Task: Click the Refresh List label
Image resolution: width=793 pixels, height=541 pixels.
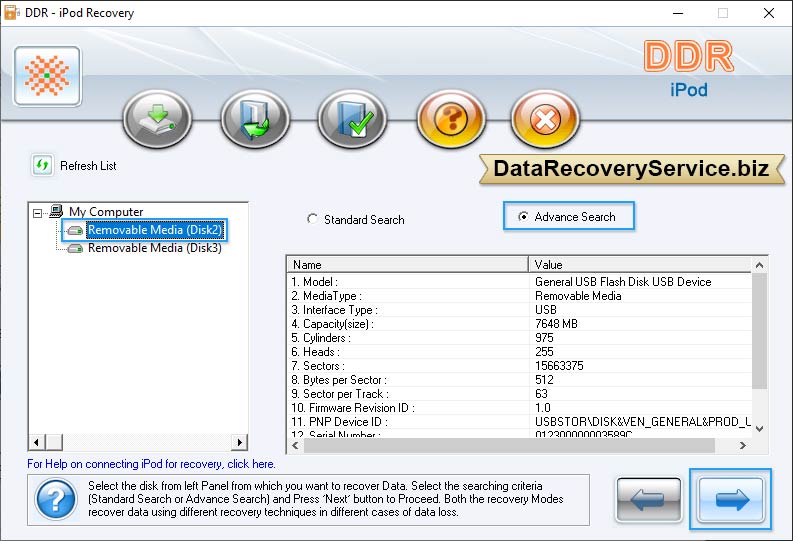Action: [x=89, y=166]
